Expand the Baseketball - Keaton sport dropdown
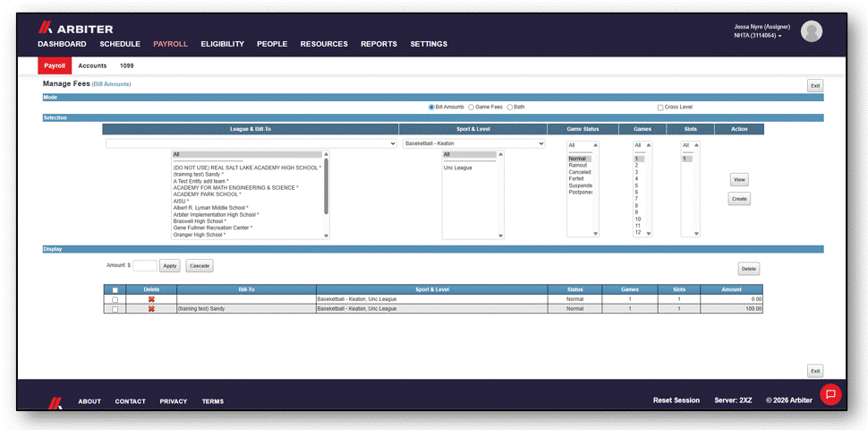This screenshot has width=868, height=430. [x=474, y=143]
